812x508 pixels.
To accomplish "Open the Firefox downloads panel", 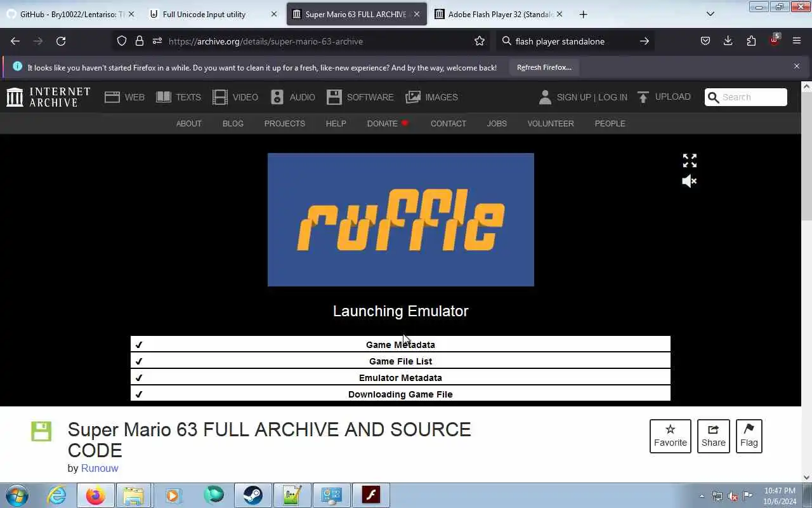I will tap(728, 41).
